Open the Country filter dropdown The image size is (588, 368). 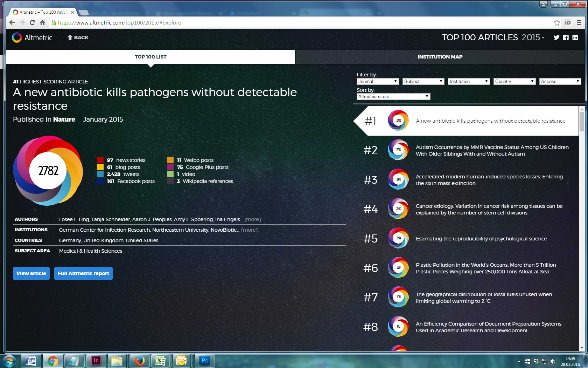(x=514, y=81)
